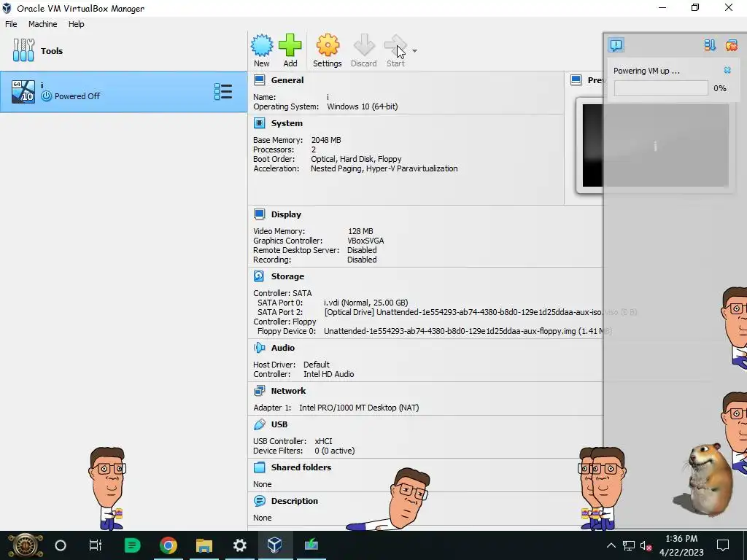This screenshot has width=747, height=560.
Task: Click the Audio section heading
Action: (x=283, y=348)
